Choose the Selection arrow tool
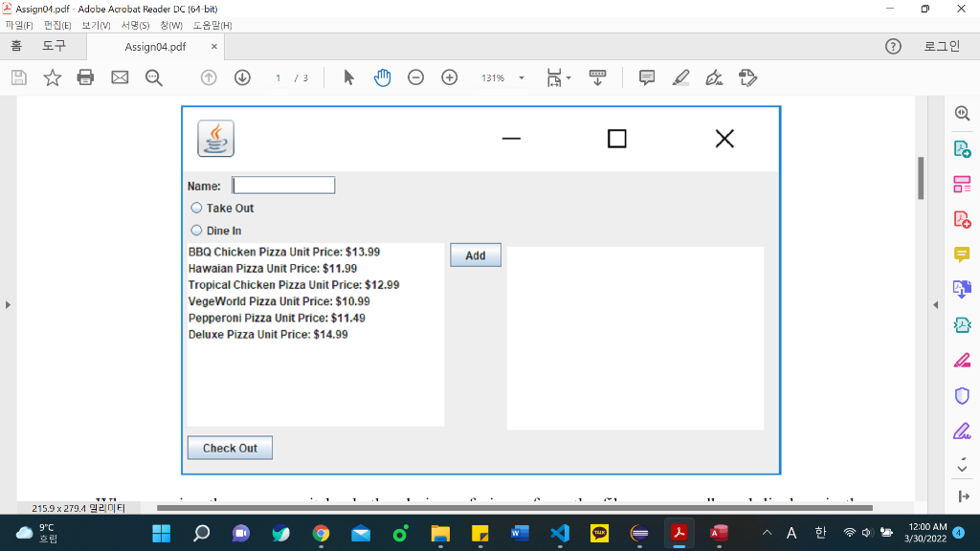Image resolution: width=980 pixels, height=551 pixels. [348, 77]
